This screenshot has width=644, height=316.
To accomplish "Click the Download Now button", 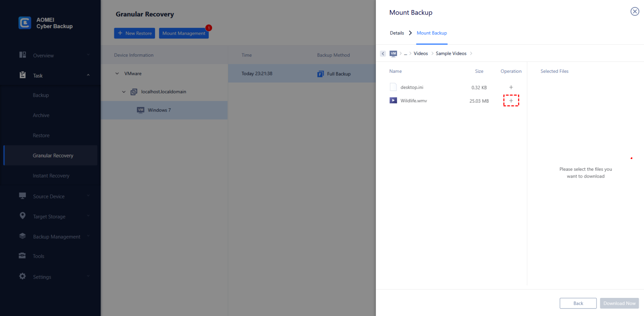I will pyautogui.click(x=619, y=304).
